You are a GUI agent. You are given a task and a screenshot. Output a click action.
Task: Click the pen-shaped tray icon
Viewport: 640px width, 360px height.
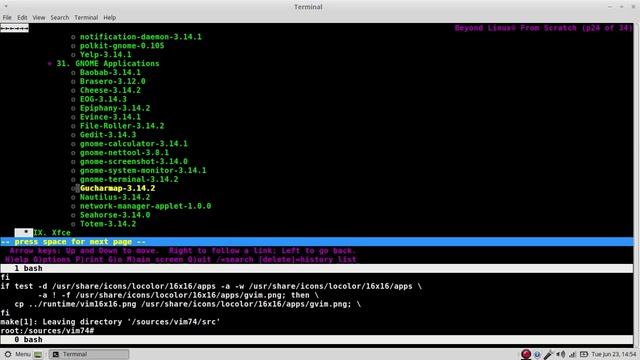click(549, 354)
